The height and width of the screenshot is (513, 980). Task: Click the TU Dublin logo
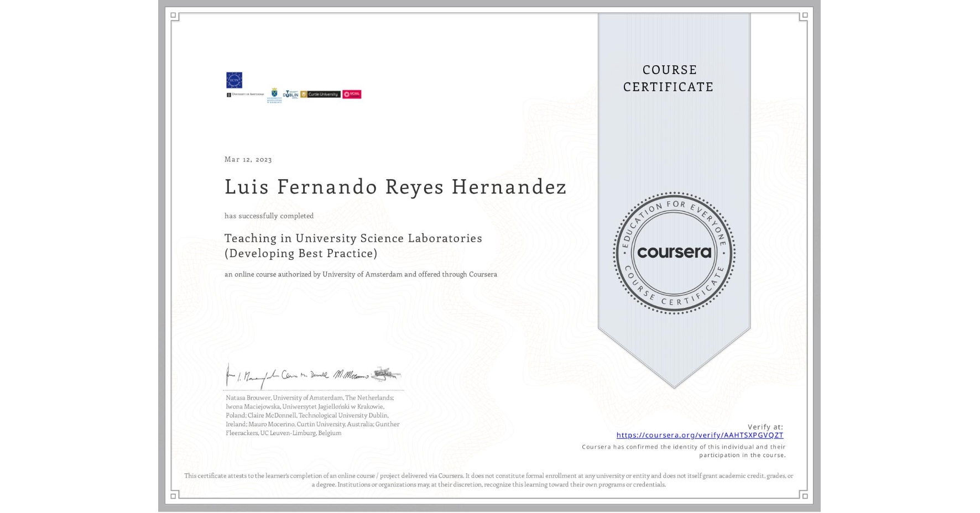[x=291, y=95]
